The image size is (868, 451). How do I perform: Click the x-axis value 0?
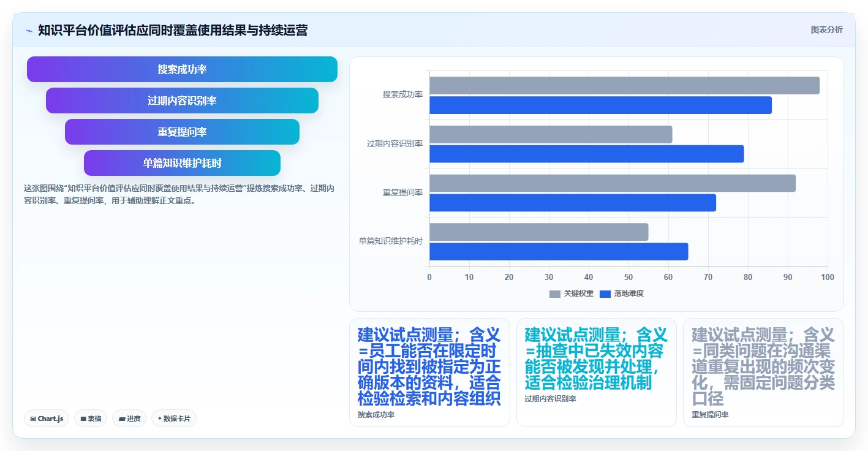coord(429,278)
